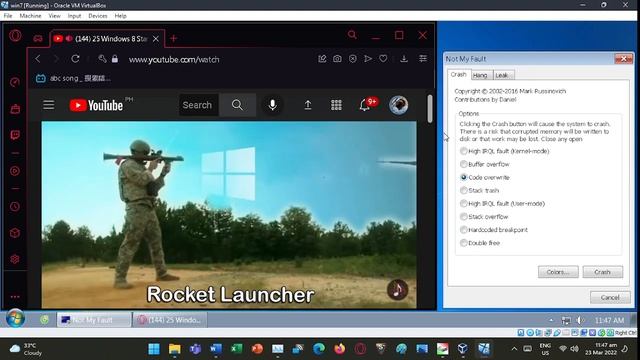
Task: Open YouTube notifications bell
Action: coord(364,105)
